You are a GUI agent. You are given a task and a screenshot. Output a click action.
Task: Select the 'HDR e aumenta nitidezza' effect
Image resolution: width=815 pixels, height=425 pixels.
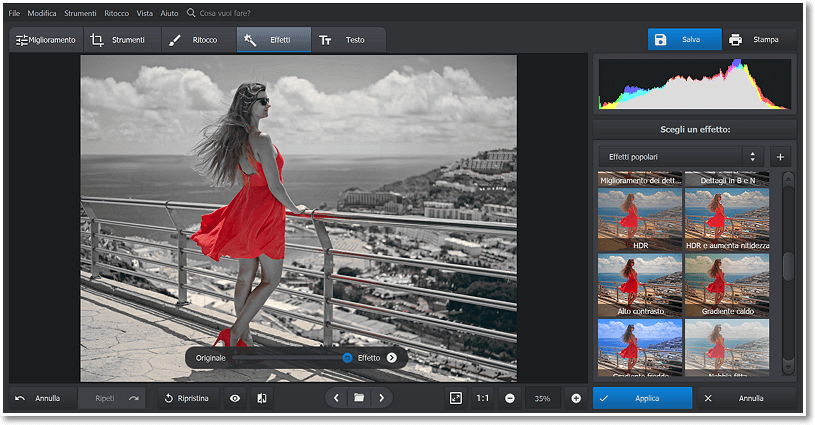[x=727, y=220]
